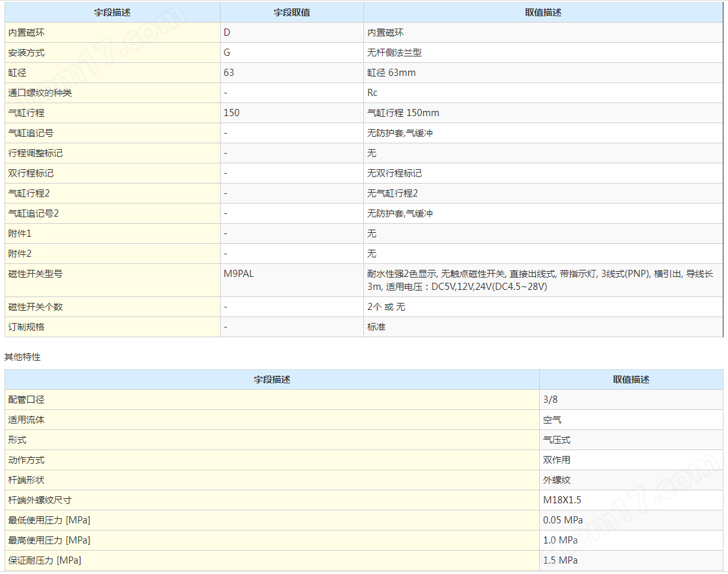
Task: Click the 附件2 row label
Action: (x=19, y=254)
